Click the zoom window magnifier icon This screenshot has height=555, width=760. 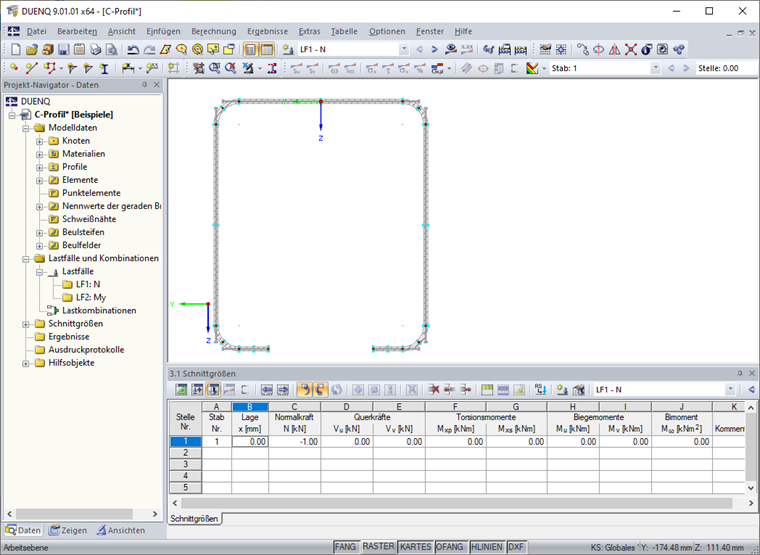[x=214, y=68]
